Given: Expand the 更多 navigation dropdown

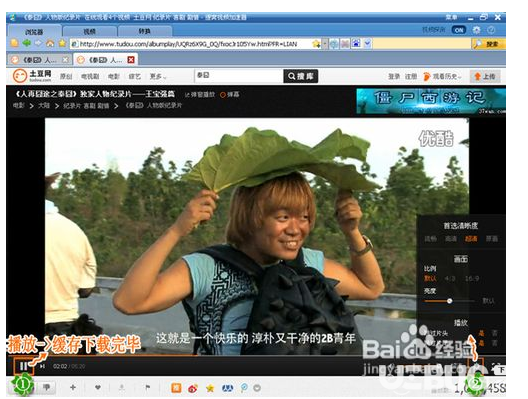Looking at the screenshot, I should (158, 76).
